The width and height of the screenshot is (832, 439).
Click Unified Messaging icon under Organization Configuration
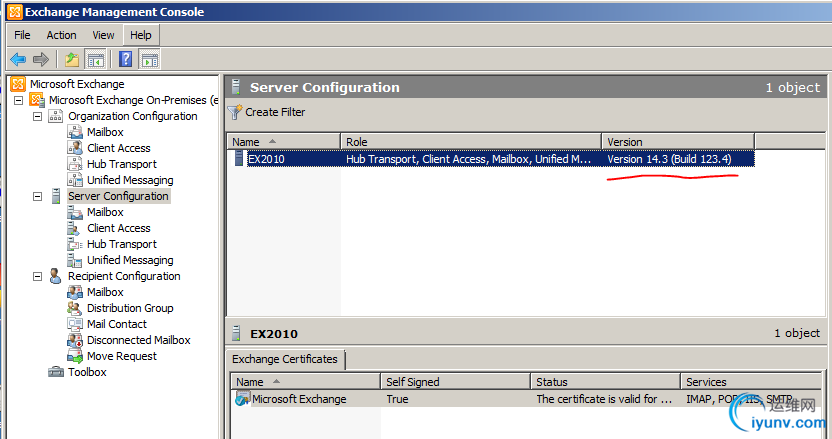75,179
